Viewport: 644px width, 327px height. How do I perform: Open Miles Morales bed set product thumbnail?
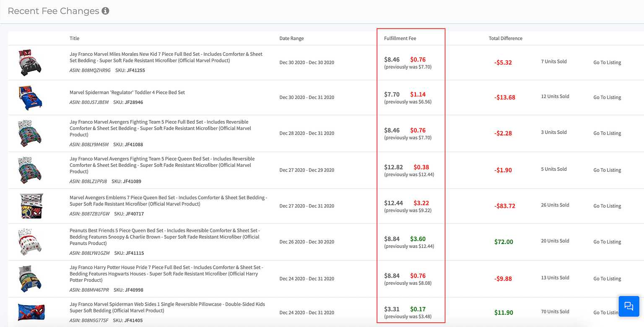(x=30, y=63)
